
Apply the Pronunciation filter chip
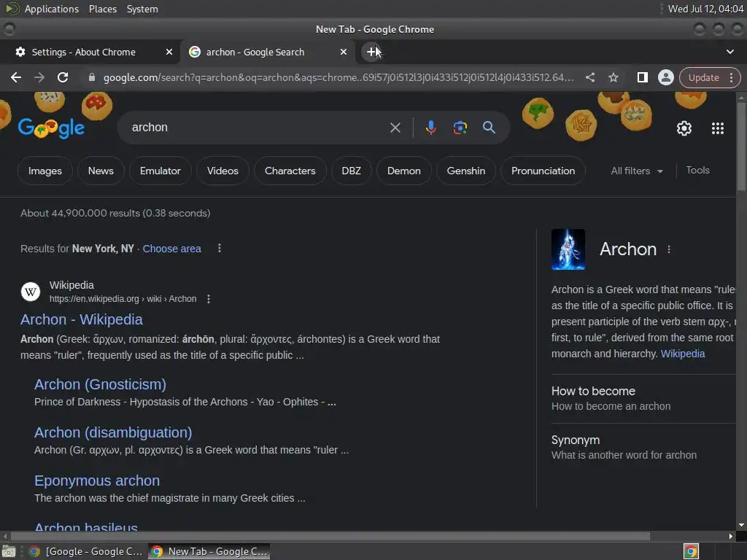pyautogui.click(x=543, y=171)
